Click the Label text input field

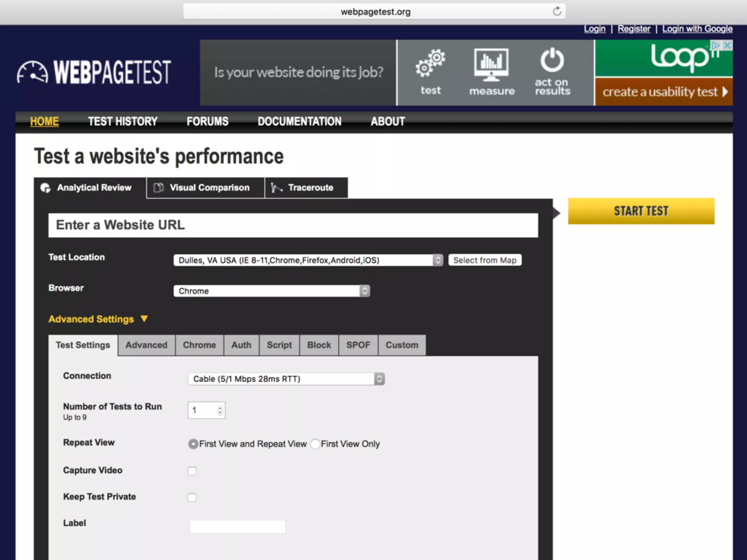tap(237, 526)
